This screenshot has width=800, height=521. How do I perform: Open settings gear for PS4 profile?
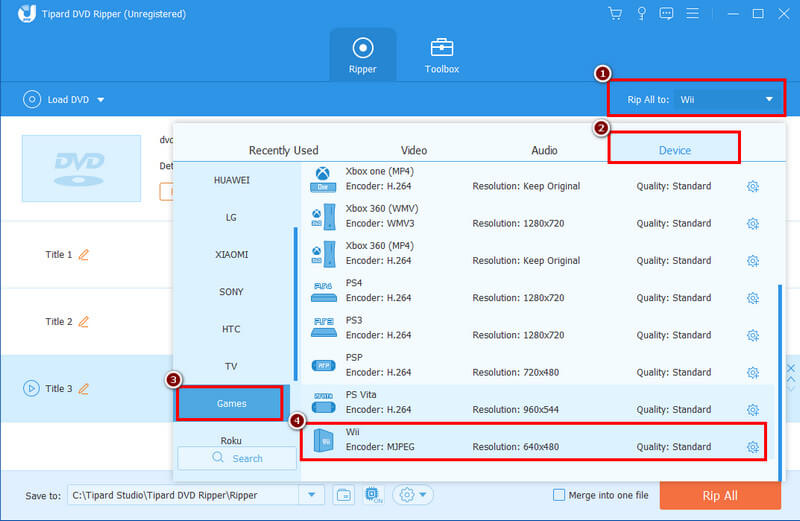753,298
